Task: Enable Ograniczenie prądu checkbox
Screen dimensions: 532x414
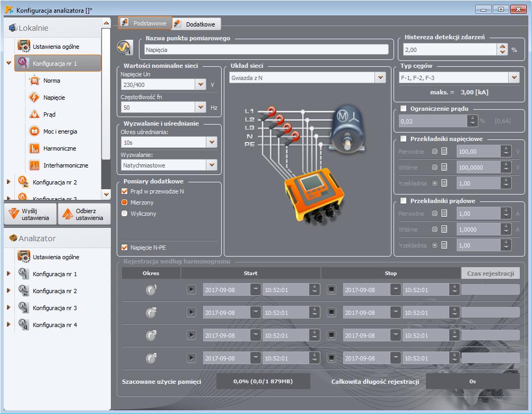Action: click(404, 109)
